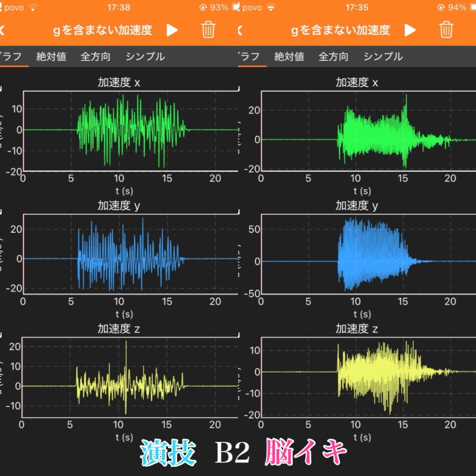Tap the back chevron in the right header
Screen dimensions: 476x476
click(240, 31)
